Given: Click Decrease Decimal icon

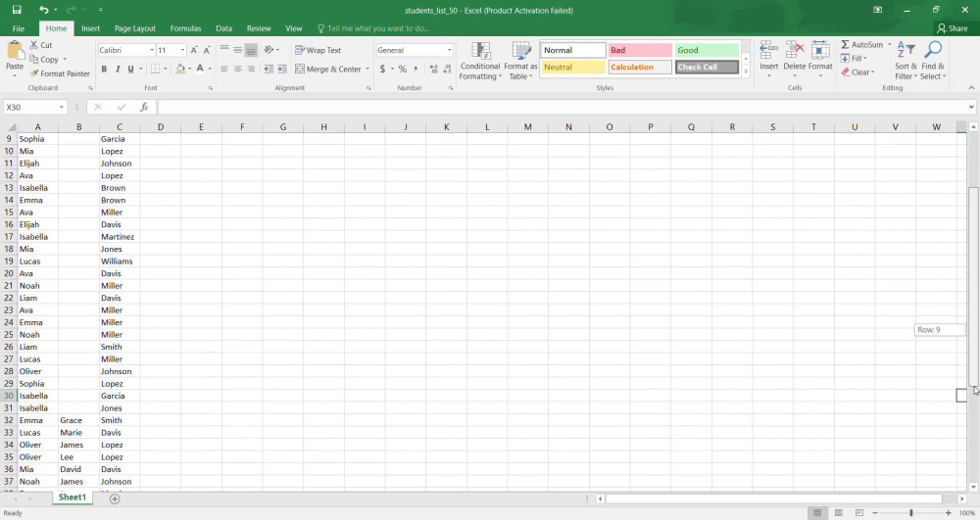Looking at the screenshot, I should (448, 69).
